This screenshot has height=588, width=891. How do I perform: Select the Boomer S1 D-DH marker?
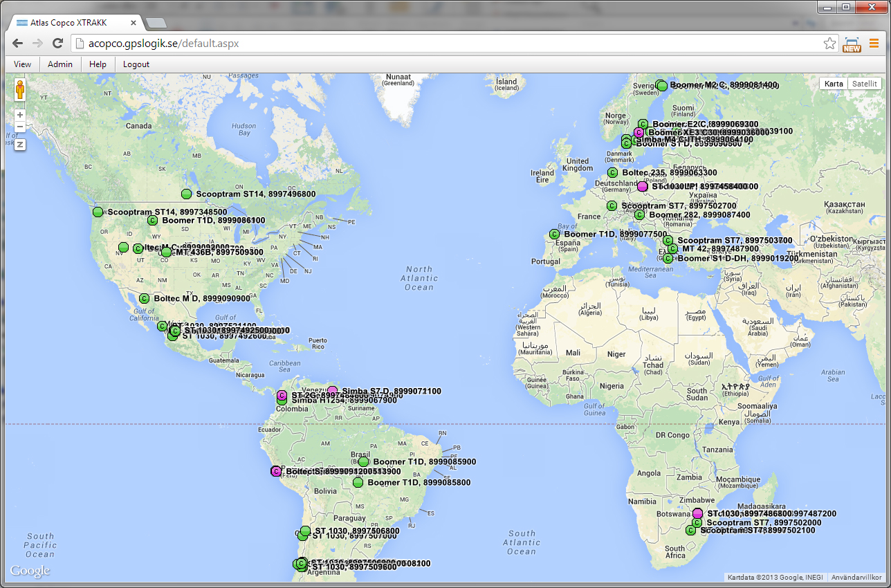(668, 258)
